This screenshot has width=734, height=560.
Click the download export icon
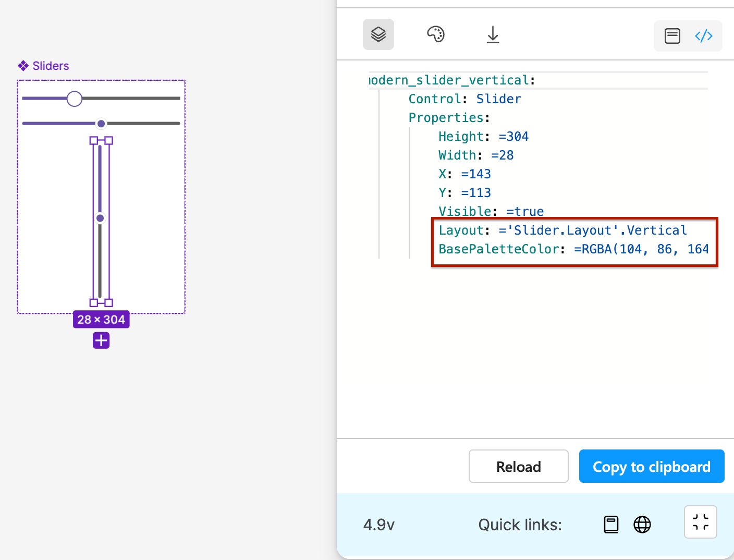point(493,35)
